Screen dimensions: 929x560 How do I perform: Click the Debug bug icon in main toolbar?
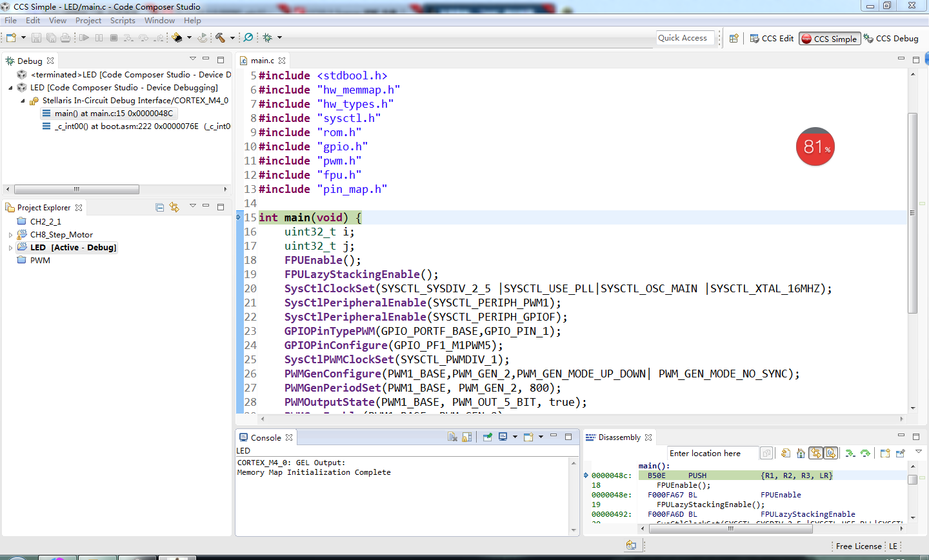point(268,38)
